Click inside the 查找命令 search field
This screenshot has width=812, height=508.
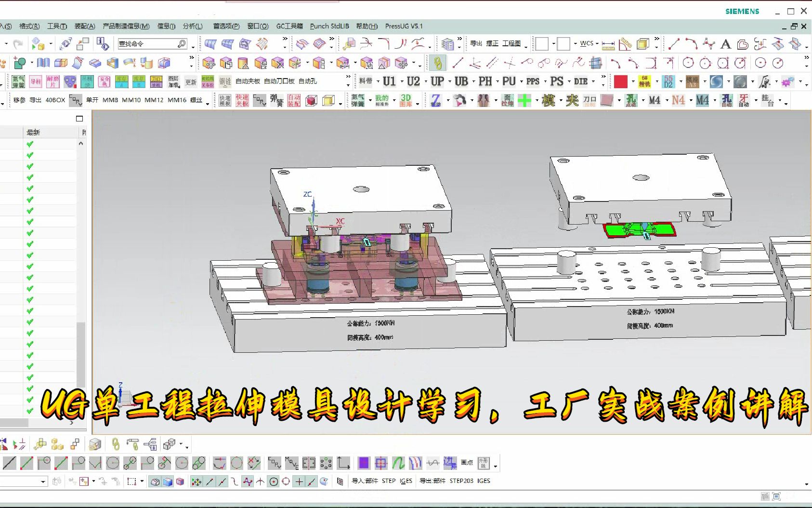pyautogui.click(x=149, y=43)
